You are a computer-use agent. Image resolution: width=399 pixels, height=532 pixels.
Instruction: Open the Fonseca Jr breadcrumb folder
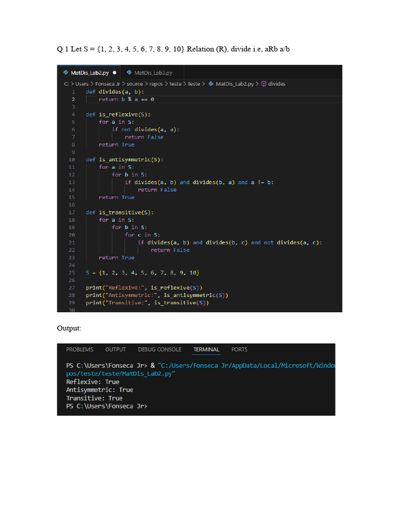(108, 84)
